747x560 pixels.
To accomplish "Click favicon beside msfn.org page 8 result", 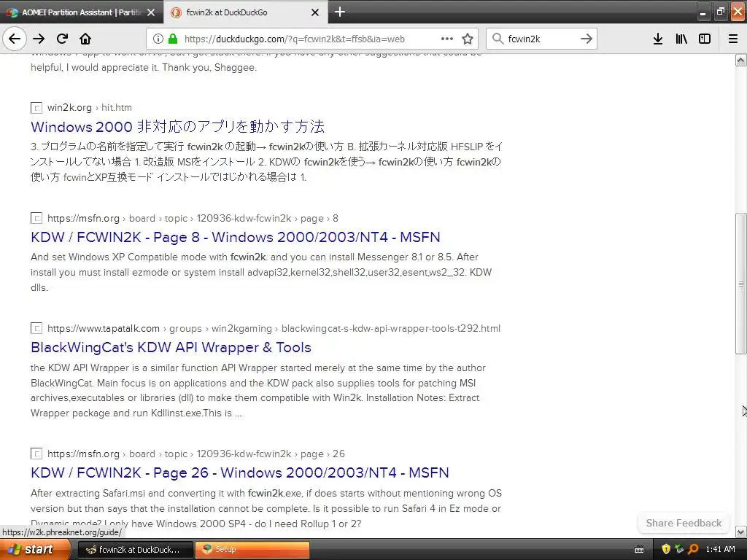I will click(36, 219).
